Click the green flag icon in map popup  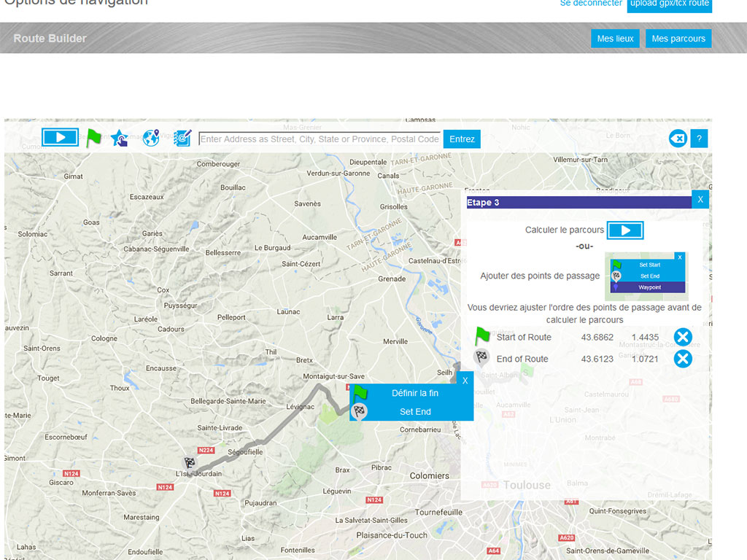click(360, 392)
